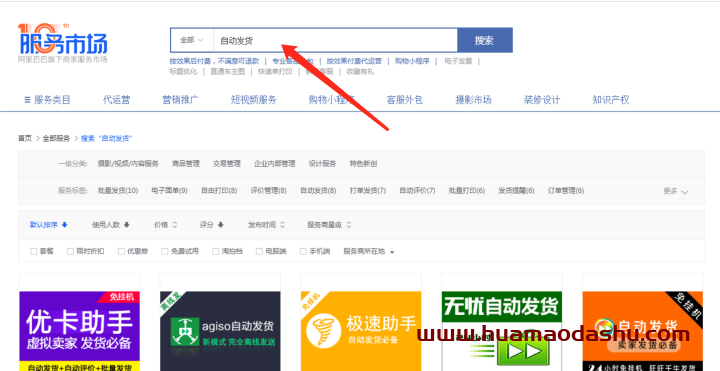The height and width of the screenshot is (371, 720).
Task: Go to the 代运营 menu item
Action: tap(116, 100)
